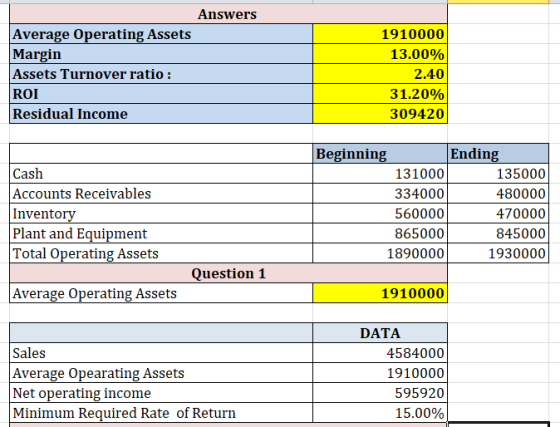560x427 pixels.
Task: Select ending Cash value 135000
Action: pyautogui.click(x=498, y=174)
